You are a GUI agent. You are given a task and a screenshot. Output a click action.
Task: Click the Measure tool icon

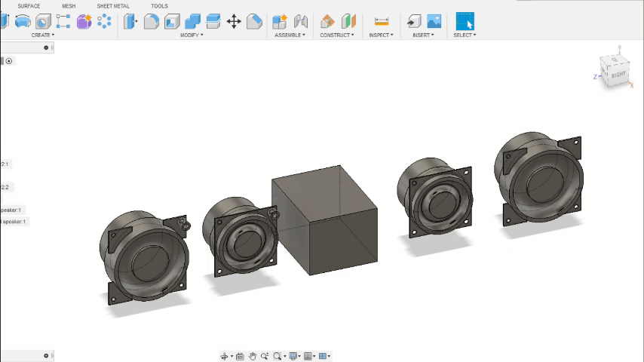[381, 21]
